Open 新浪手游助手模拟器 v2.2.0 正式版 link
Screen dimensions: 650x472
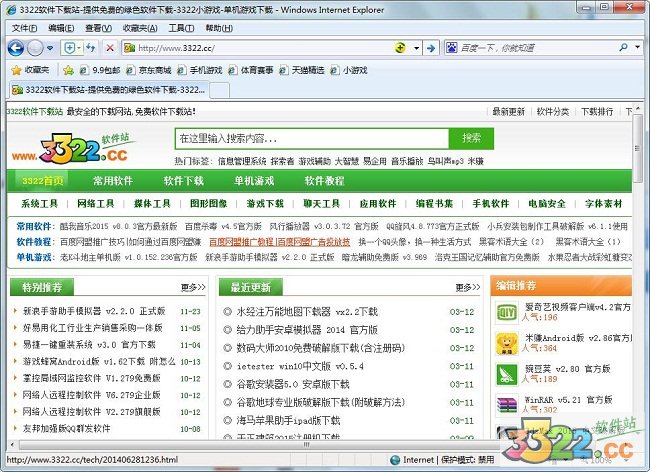point(94,311)
